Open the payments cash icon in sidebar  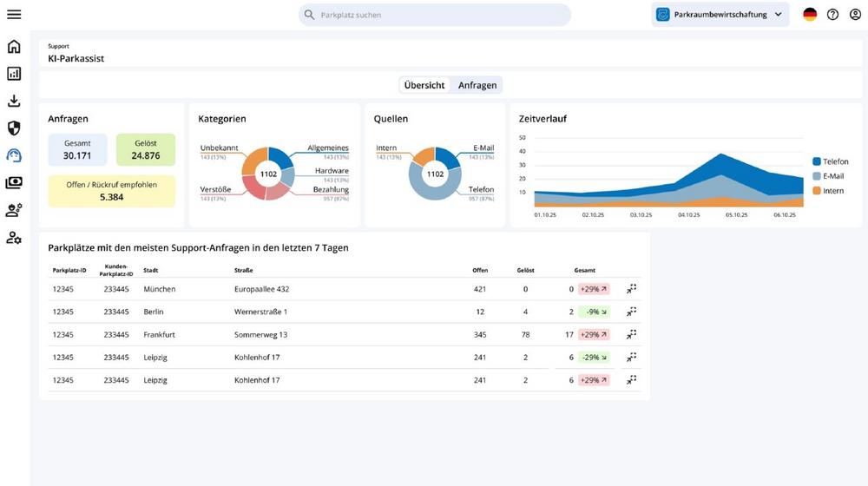pos(14,182)
